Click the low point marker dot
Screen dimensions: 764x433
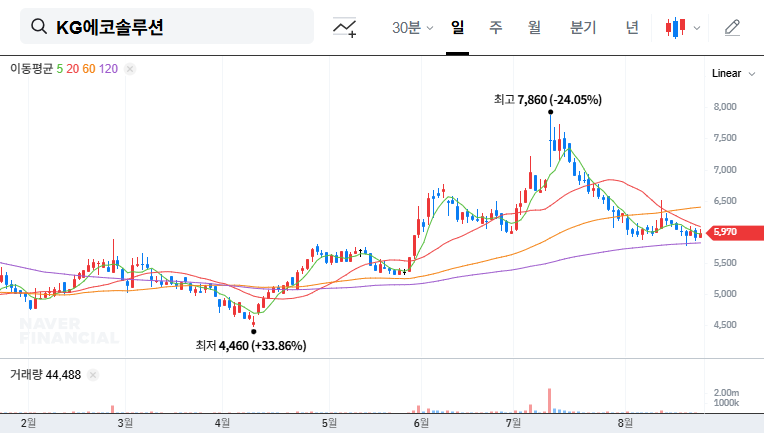click(253, 332)
